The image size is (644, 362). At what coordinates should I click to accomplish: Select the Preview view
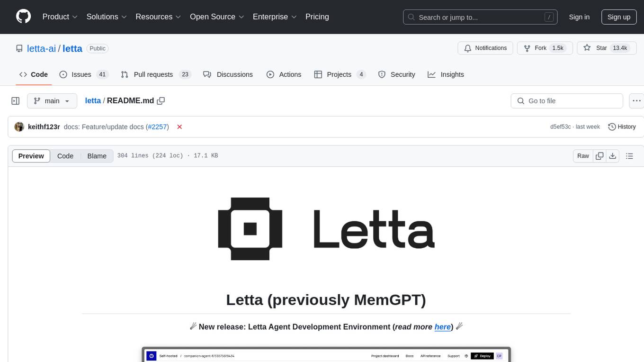31,156
